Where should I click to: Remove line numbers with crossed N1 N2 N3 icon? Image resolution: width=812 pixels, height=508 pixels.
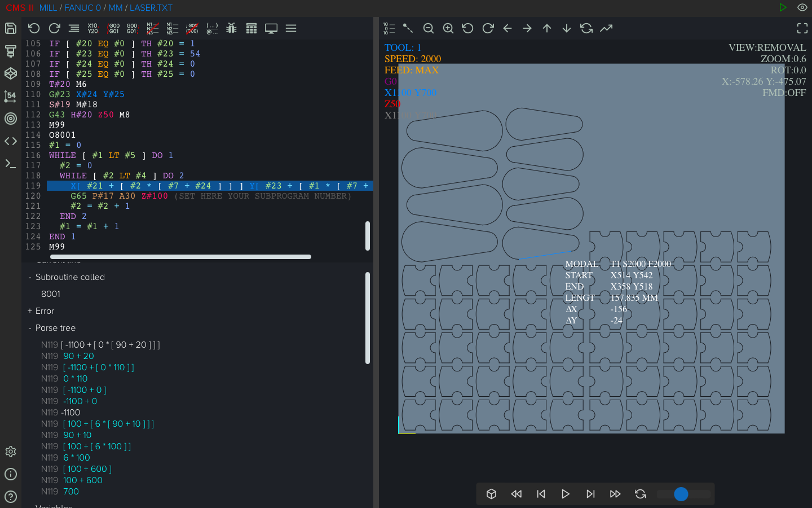pyautogui.click(x=152, y=28)
